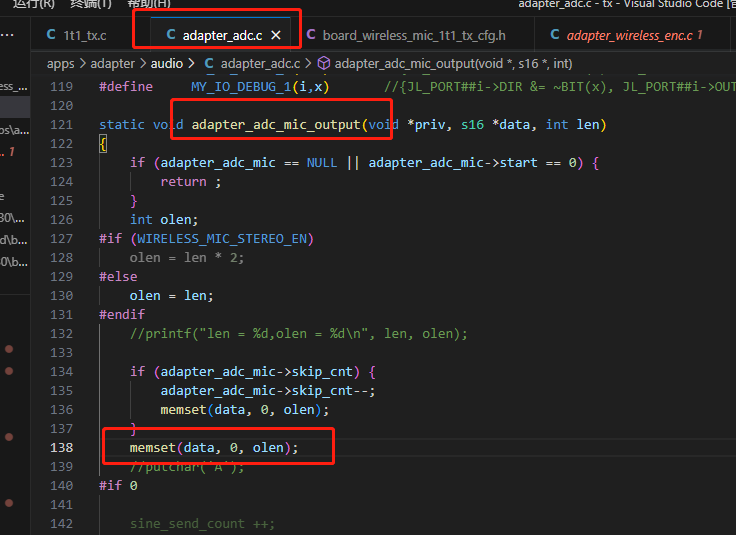Screen dimensions: 736x535
Task: Click the C icon on board_wireless_mic_1t1_tx_cfg.h tab
Action: click(311, 35)
